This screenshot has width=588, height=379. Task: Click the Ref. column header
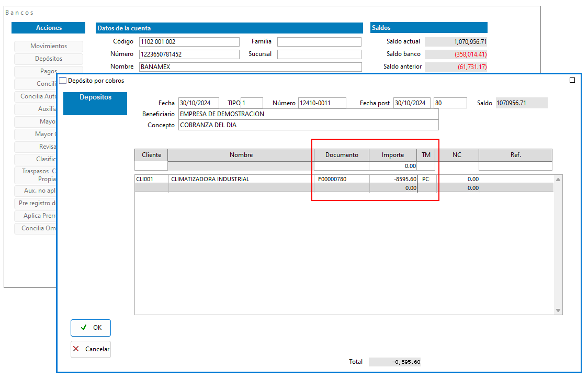(x=515, y=155)
